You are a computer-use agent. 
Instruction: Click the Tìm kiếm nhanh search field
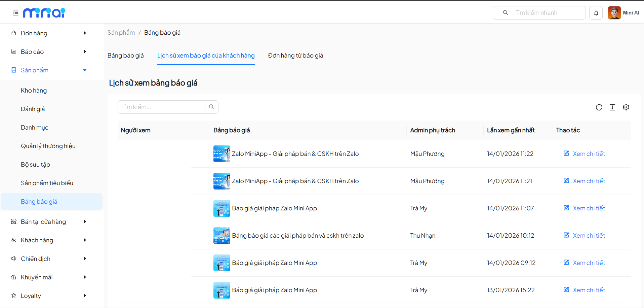pos(547,13)
